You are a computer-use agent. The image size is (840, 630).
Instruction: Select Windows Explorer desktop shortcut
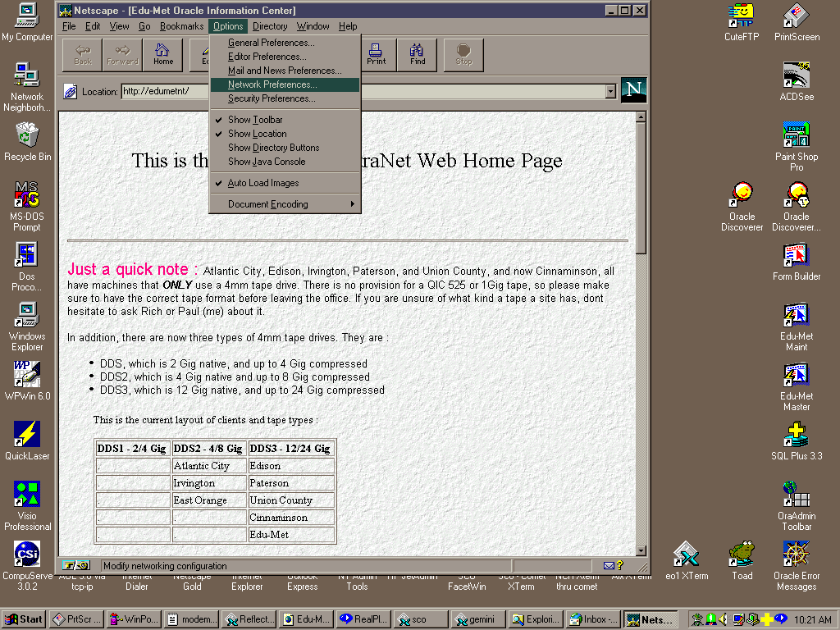pyautogui.click(x=27, y=326)
